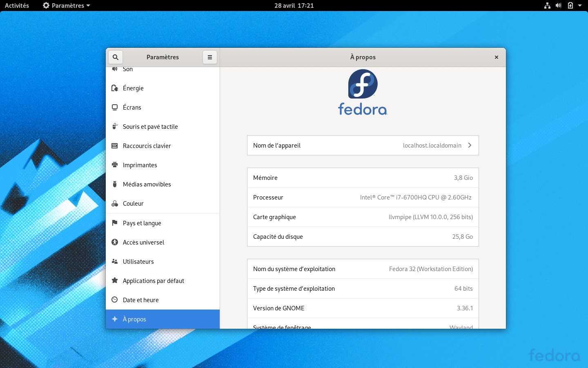Open the clock showing 28 avril 17:21
588x368 pixels.
point(294,6)
